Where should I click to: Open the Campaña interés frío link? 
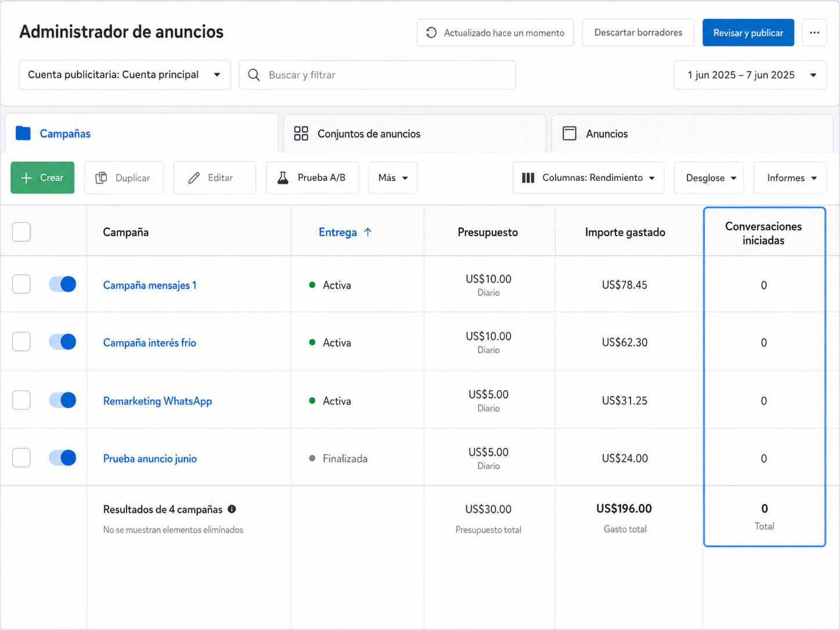pos(150,342)
